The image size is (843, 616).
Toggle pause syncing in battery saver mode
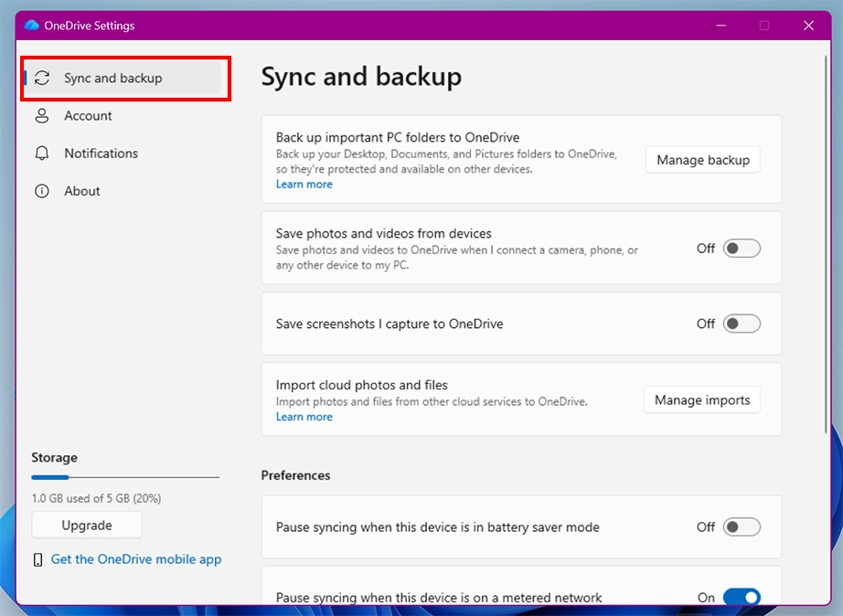coord(742,526)
